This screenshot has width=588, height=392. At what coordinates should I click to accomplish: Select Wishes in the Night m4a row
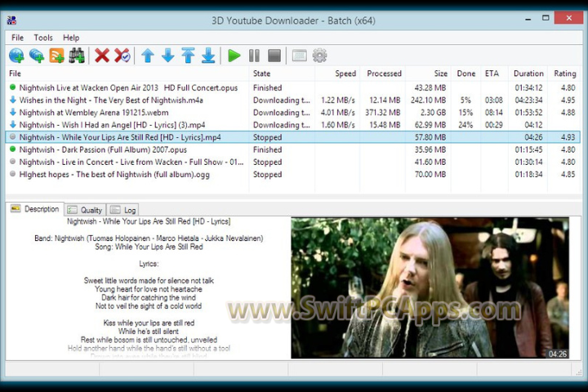pyautogui.click(x=293, y=100)
